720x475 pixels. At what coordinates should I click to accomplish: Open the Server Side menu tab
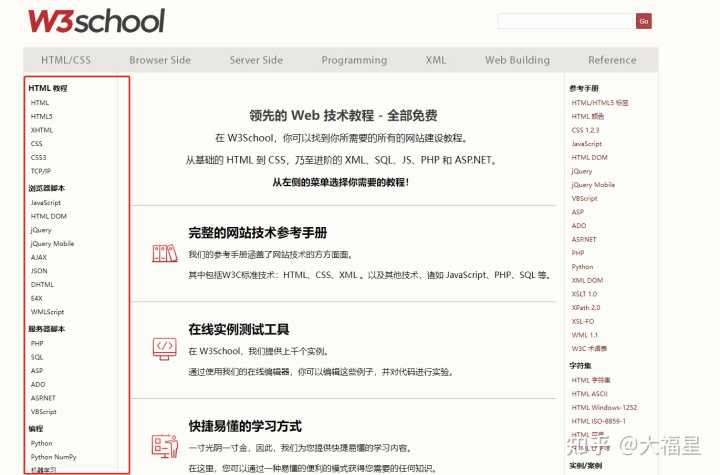coord(256,60)
